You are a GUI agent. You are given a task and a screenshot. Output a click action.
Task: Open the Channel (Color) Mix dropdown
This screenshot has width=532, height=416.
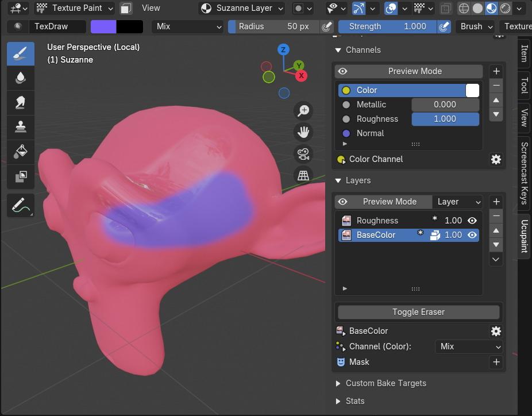click(x=469, y=346)
